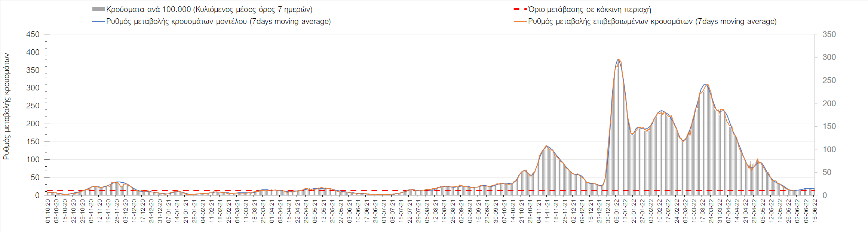Select the 01-07-21 date label
The width and height of the screenshot is (868, 232).
click(x=384, y=211)
